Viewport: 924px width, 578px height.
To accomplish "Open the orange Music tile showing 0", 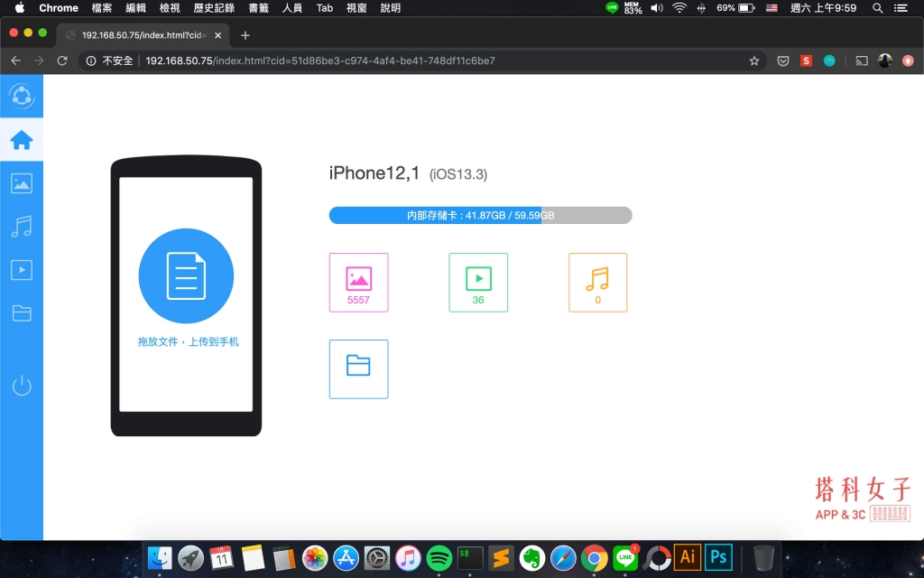I will click(597, 282).
